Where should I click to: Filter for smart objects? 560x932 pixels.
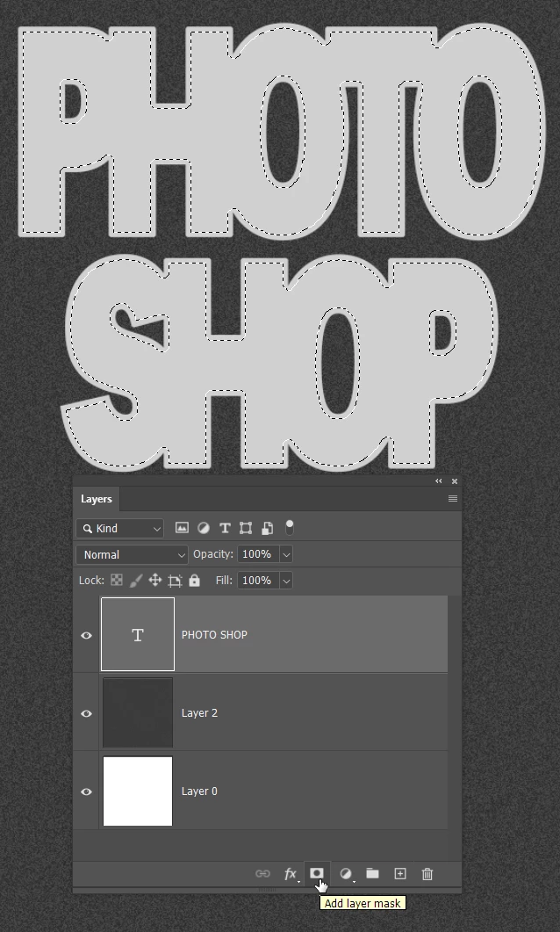click(x=267, y=528)
